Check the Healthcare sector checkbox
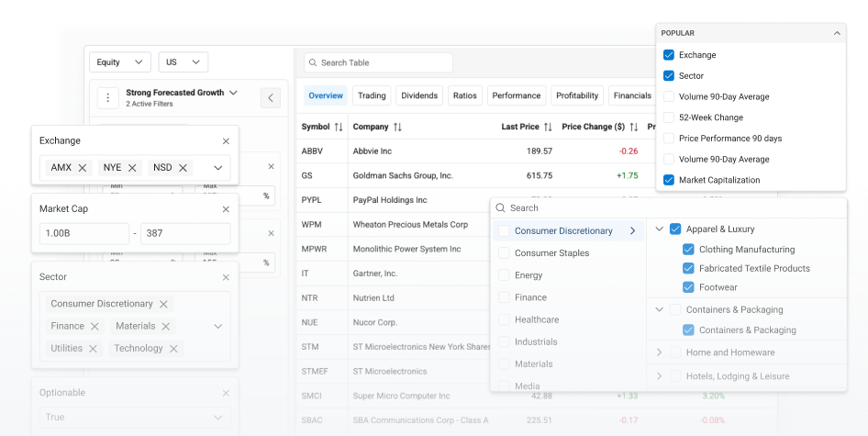This screenshot has width=868, height=436. (x=504, y=319)
